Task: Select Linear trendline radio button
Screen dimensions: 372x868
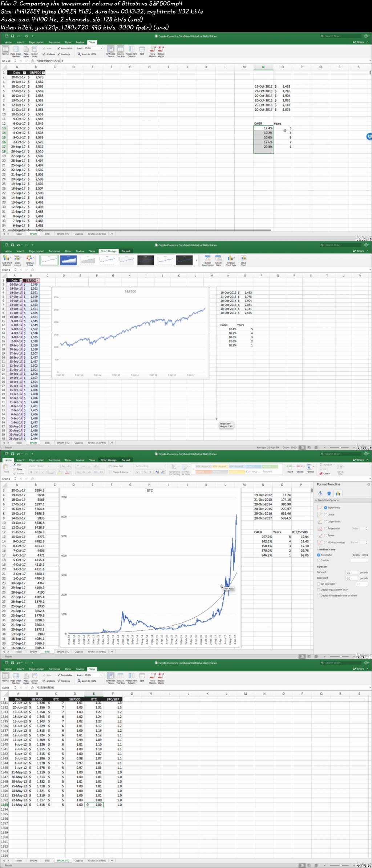Action: click(325, 514)
